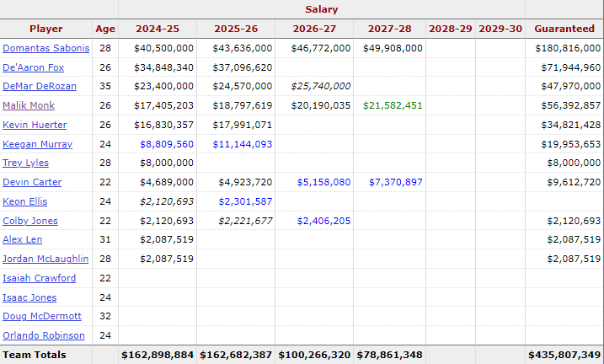Select Sabonis 2024-25 salary $40,500,000
The width and height of the screenshot is (604, 364).
coord(163,48)
